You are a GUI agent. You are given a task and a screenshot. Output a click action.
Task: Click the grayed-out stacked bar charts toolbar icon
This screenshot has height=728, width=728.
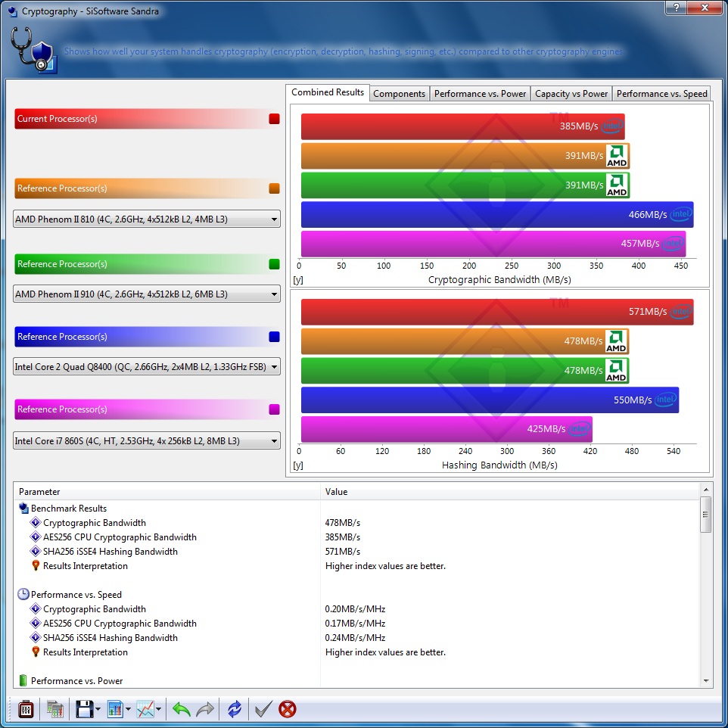click(x=54, y=709)
